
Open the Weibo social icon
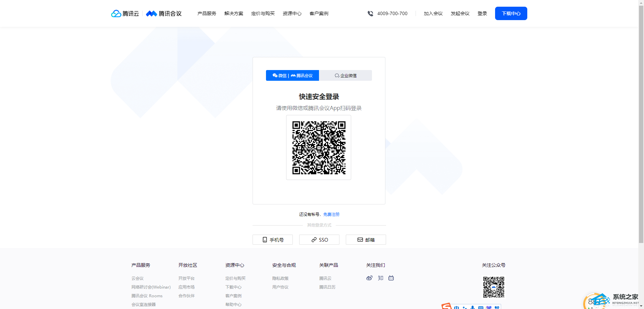pos(369,278)
